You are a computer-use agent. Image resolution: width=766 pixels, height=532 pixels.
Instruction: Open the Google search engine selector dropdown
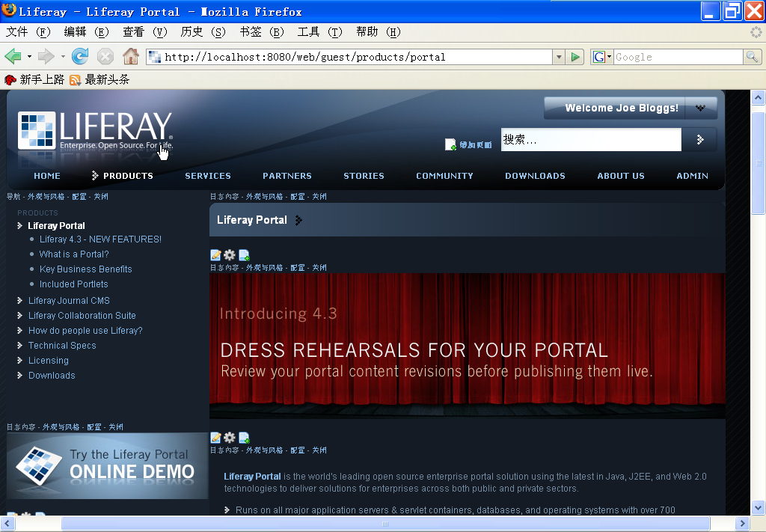(601, 57)
